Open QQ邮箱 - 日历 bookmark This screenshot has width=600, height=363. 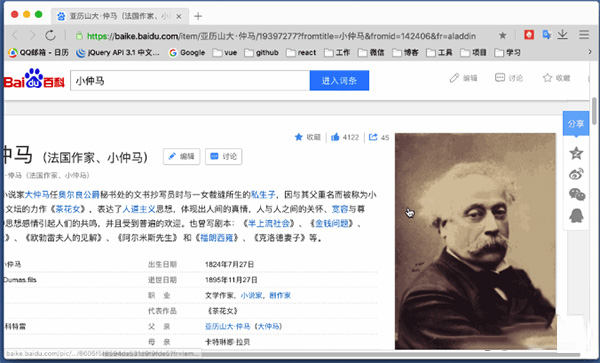pos(39,53)
